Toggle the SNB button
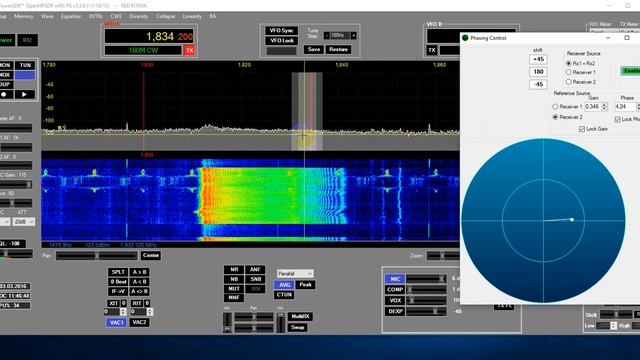The image size is (640, 360). [x=255, y=279]
